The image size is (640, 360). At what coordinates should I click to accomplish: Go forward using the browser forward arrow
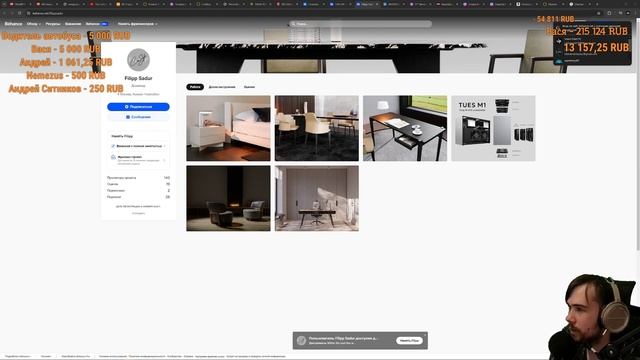click(x=12, y=13)
